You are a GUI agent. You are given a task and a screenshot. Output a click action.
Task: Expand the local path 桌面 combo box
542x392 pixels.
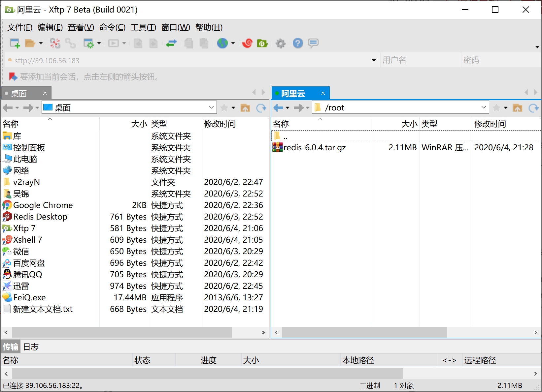point(211,107)
